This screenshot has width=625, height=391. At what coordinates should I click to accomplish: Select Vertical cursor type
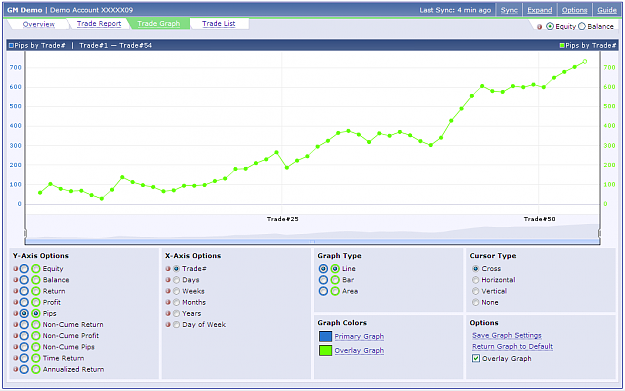click(x=475, y=291)
